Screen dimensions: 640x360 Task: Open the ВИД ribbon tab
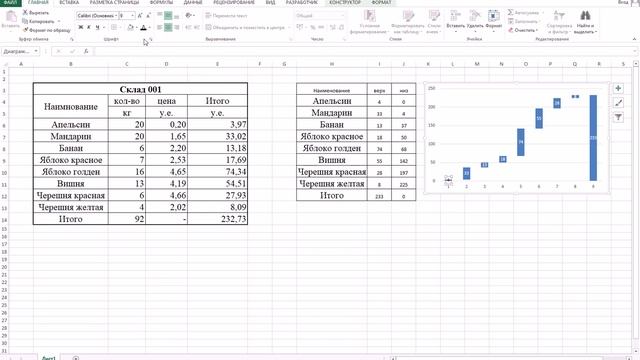tap(270, 2)
